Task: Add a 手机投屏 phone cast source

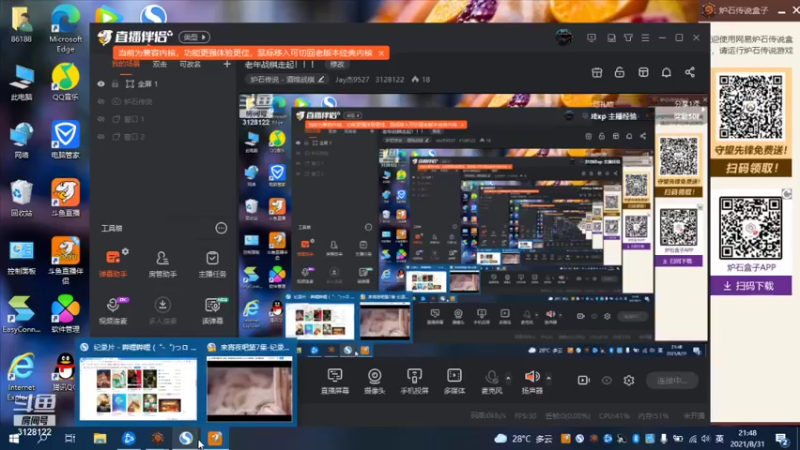Action: pos(414,381)
